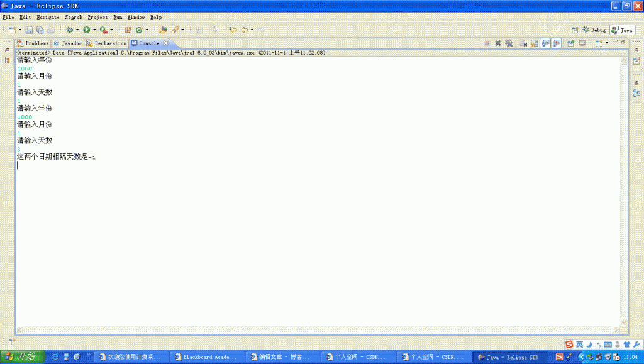Switch to the Debug perspective
This screenshot has width=644, height=364.
click(594, 30)
